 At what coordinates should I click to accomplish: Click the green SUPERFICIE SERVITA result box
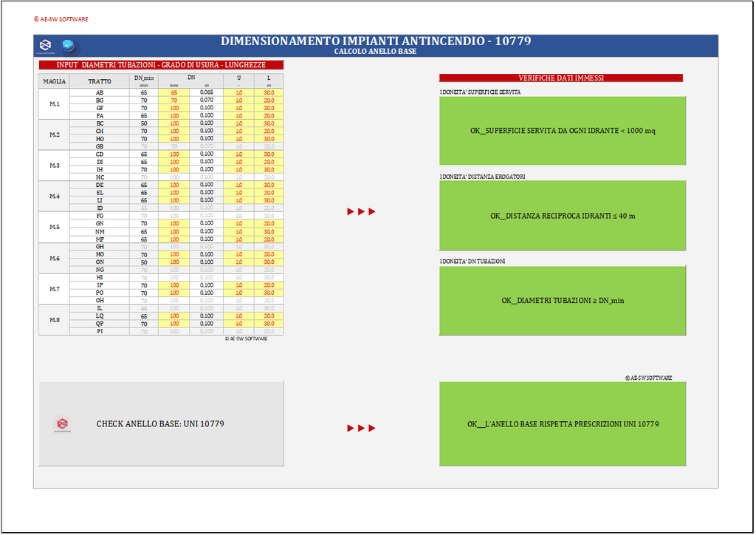click(x=562, y=131)
